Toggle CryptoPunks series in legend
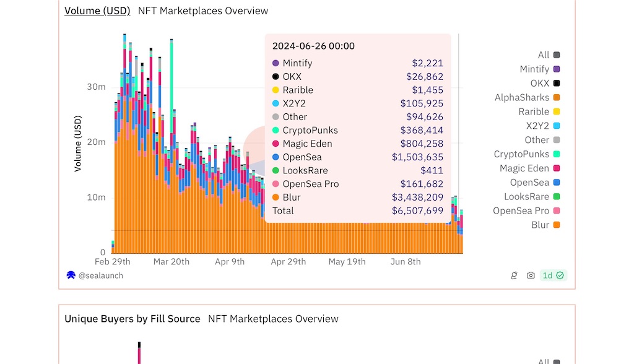The image size is (634, 364). click(526, 154)
